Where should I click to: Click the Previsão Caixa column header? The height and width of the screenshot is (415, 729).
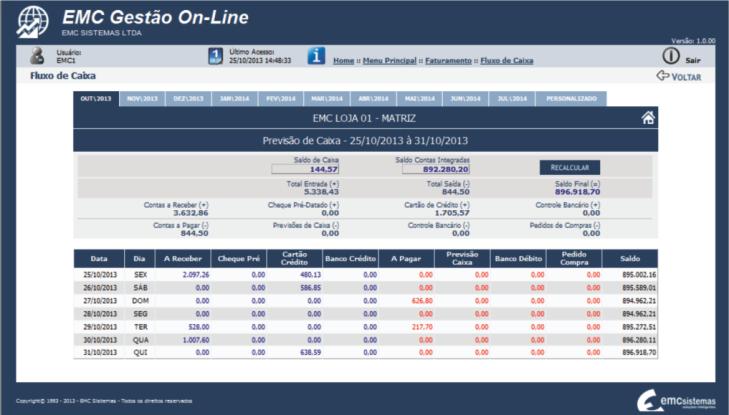[x=462, y=258]
